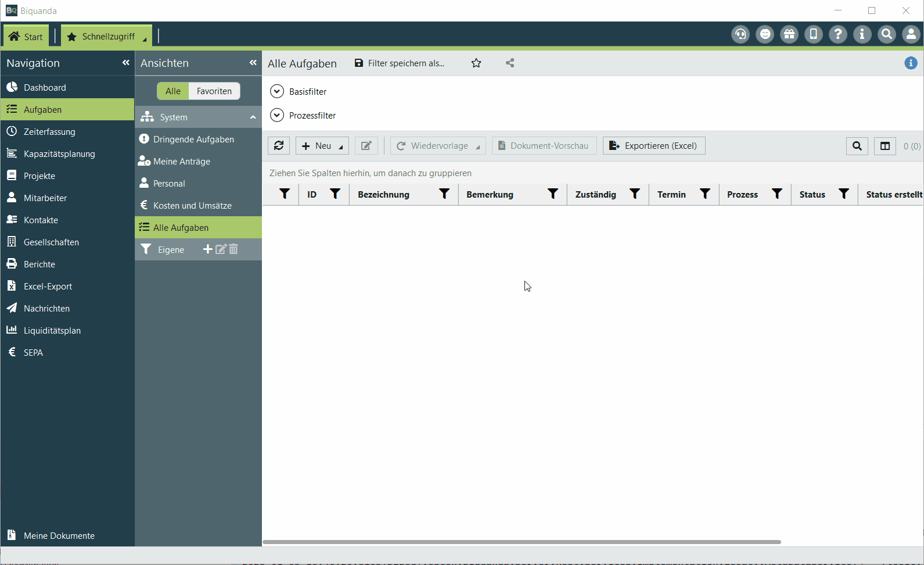Open the gift icon in top bar
The width and height of the screenshot is (924, 565).
pos(789,35)
